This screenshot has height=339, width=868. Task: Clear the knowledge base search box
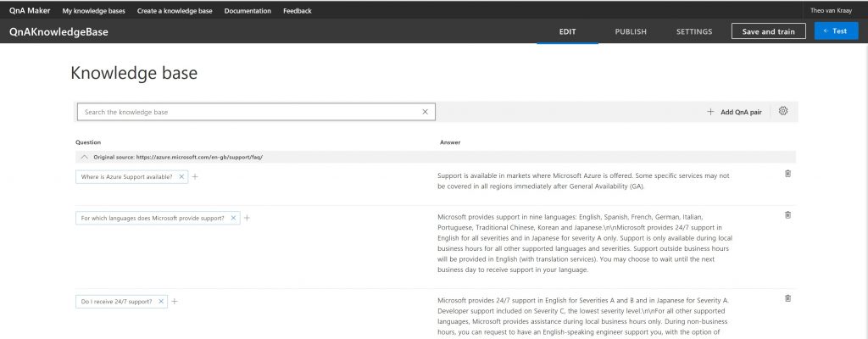click(x=426, y=112)
